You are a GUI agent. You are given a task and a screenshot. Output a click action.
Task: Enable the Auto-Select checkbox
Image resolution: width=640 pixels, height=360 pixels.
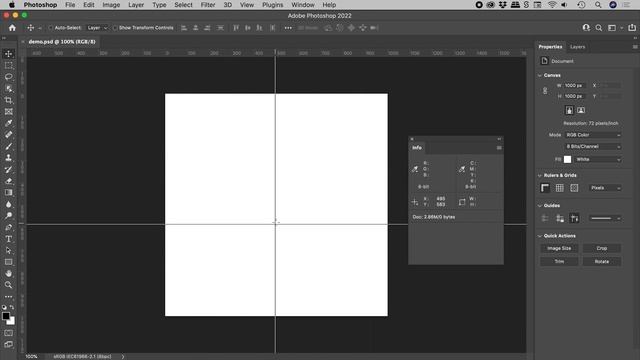click(x=51, y=28)
